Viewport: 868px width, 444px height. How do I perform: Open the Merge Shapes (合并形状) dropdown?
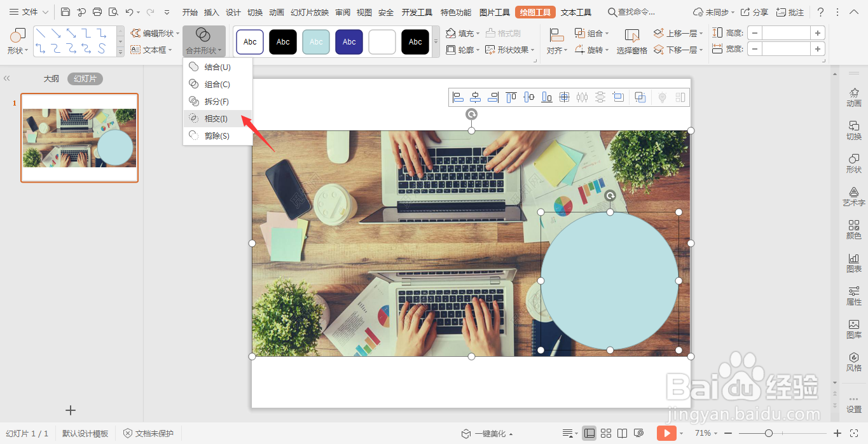pyautogui.click(x=204, y=41)
